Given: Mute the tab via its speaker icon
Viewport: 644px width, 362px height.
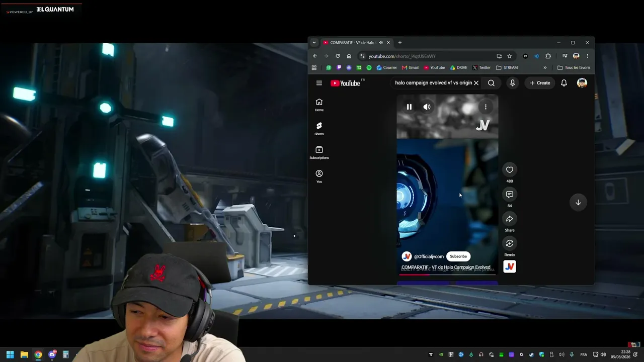Looking at the screenshot, I should coord(381,43).
